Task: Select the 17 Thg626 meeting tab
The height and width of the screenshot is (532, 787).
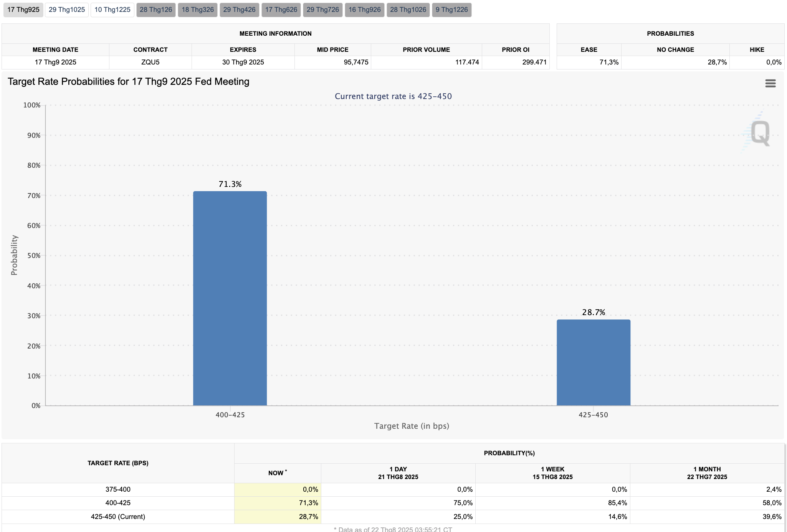Action: click(x=281, y=10)
